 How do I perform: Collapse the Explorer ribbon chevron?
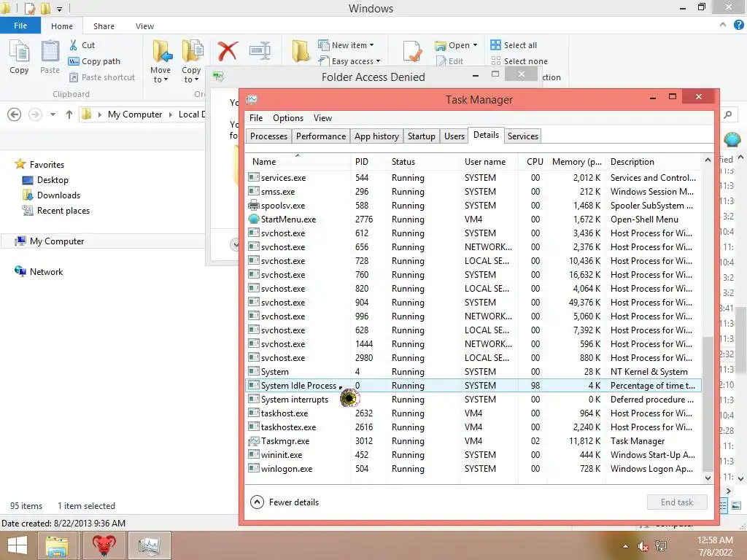(x=723, y=25)
